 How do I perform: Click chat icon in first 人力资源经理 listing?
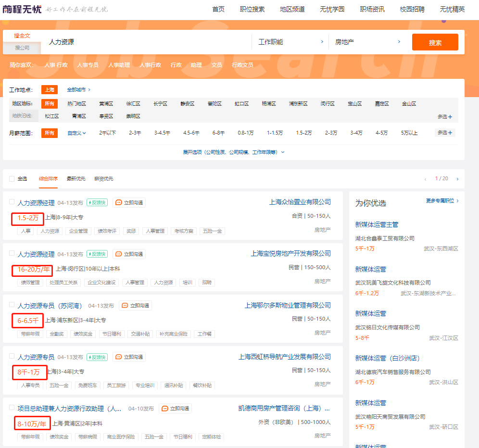119,202
